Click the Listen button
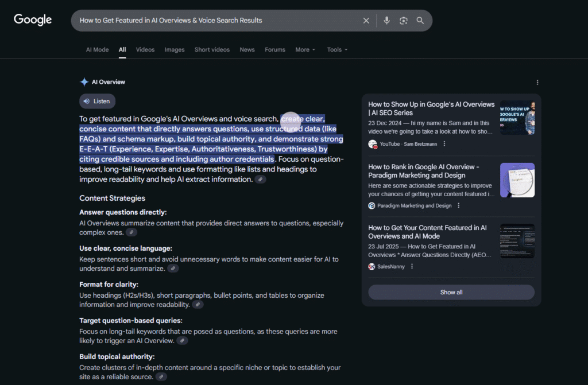The image size is (588, 385). 97,101
